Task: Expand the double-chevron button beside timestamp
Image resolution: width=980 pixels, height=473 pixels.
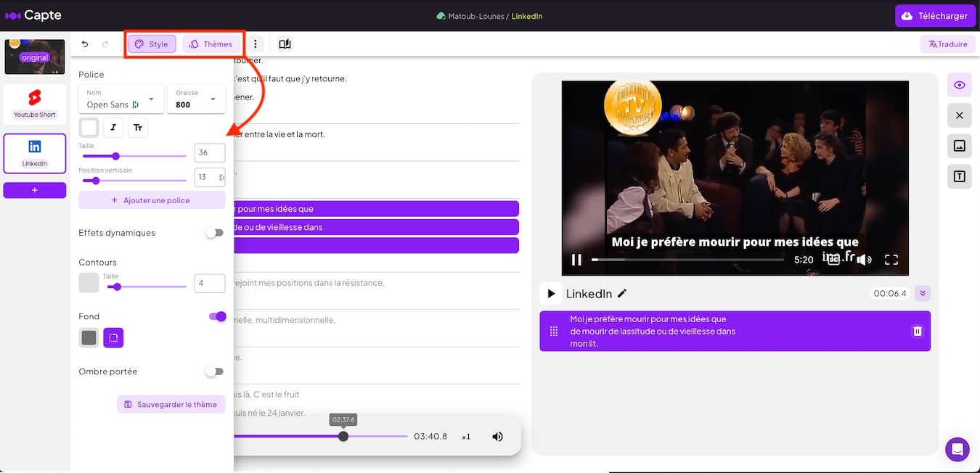Action: [922, 294]
